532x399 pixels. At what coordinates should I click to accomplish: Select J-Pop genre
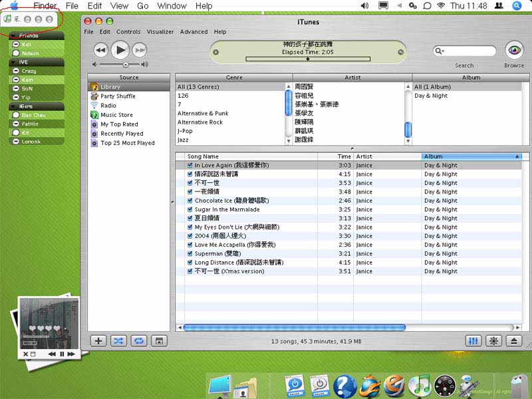point(185,131)
